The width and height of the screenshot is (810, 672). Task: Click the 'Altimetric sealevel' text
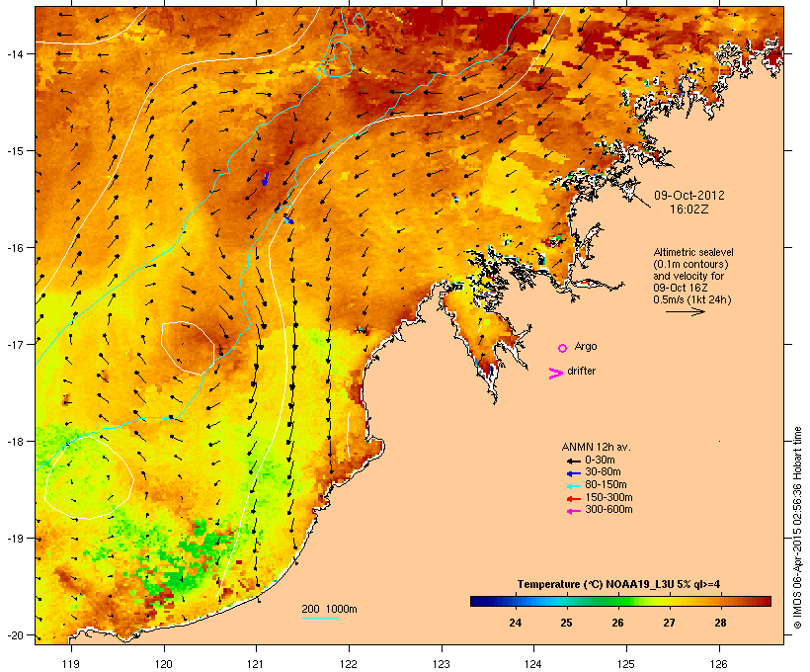[693, 252]
